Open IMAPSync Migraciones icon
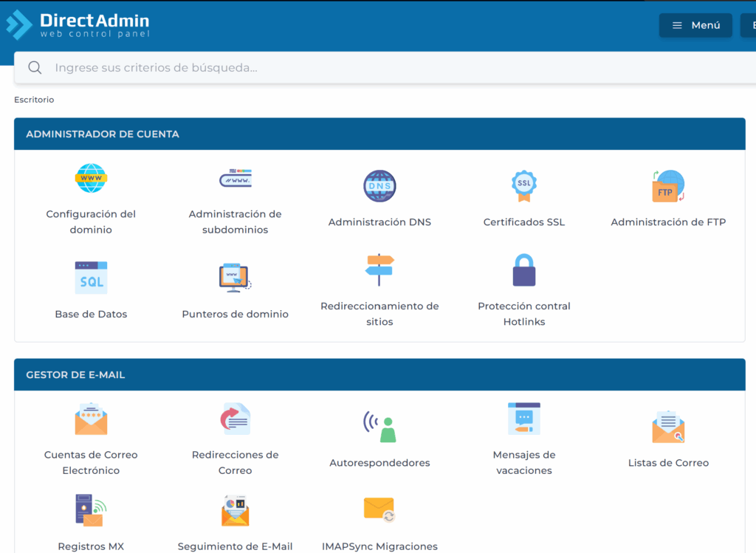This screenshot has width=756, height=553. [379, 510]
